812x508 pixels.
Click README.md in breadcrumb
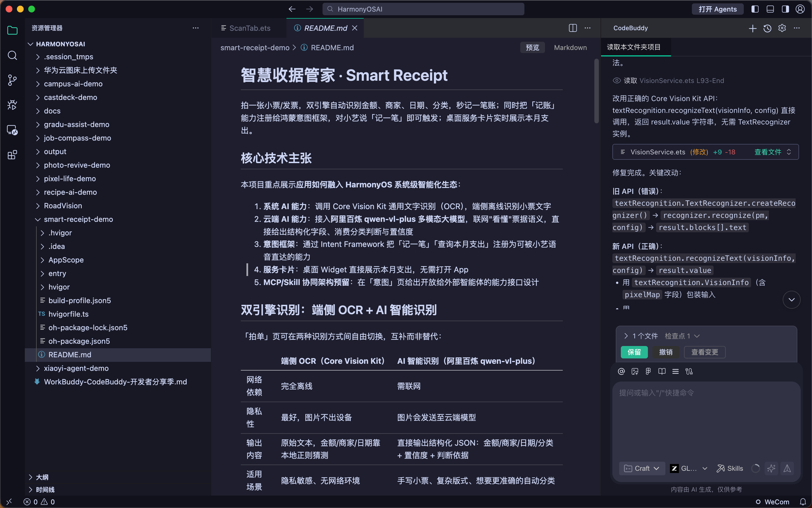point(332,48)
